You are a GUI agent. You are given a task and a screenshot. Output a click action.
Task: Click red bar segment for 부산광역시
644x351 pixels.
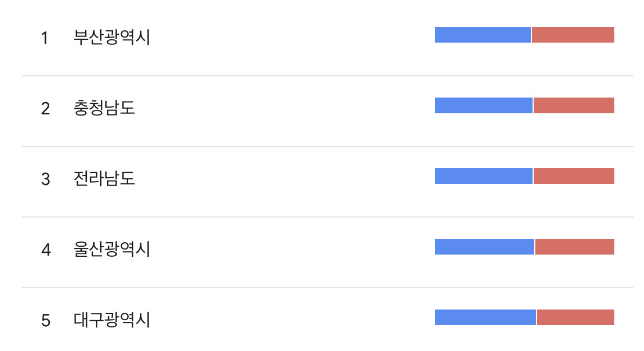point(573,35)
